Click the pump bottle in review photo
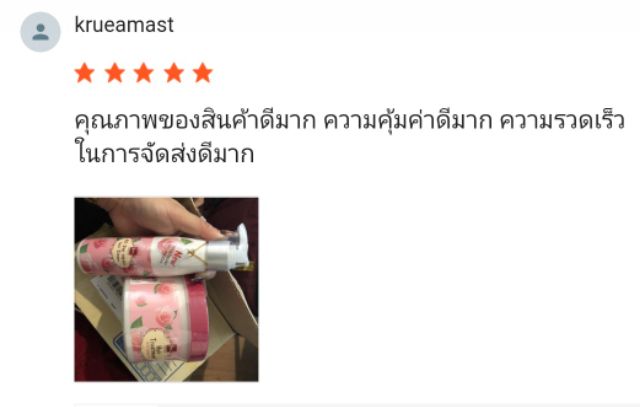Viewport: 640px width, 407px height. [159, 256]
